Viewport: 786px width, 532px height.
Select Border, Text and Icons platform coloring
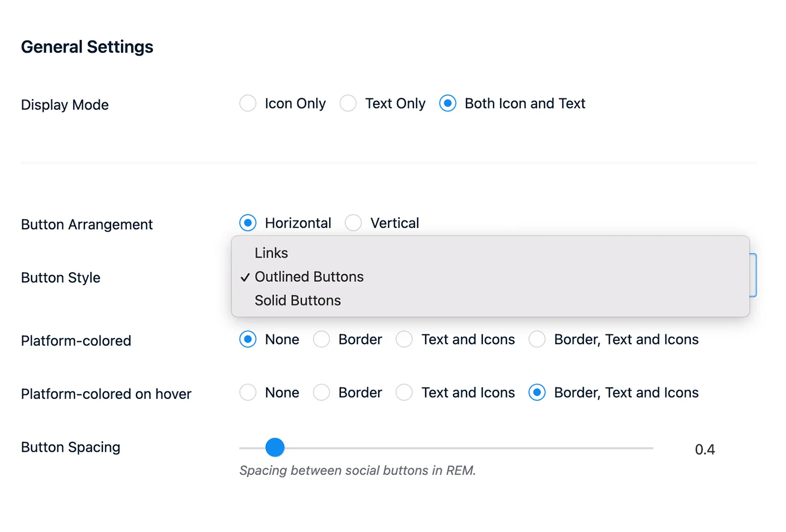click(537, 339)
